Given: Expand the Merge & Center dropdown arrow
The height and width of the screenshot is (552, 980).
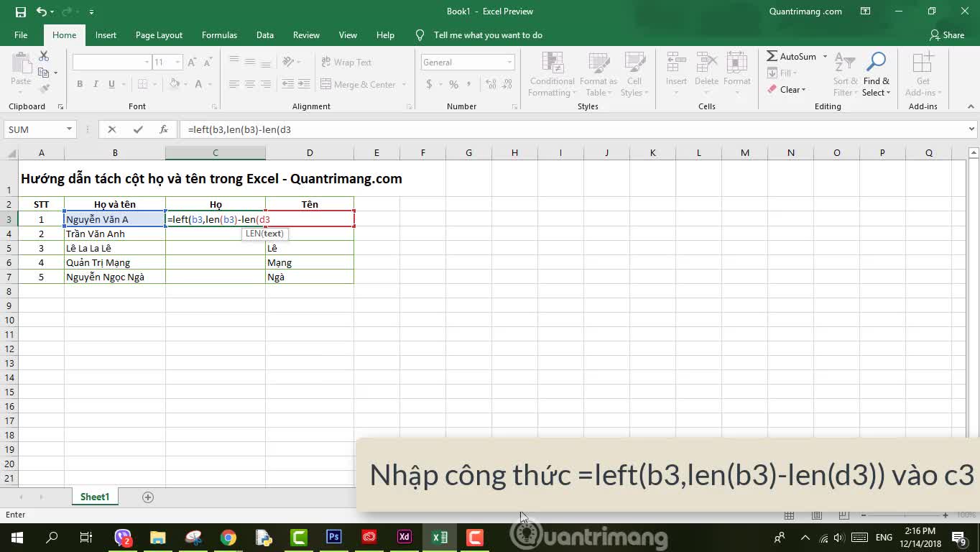Looking at the screenshot, I should 404,84.
